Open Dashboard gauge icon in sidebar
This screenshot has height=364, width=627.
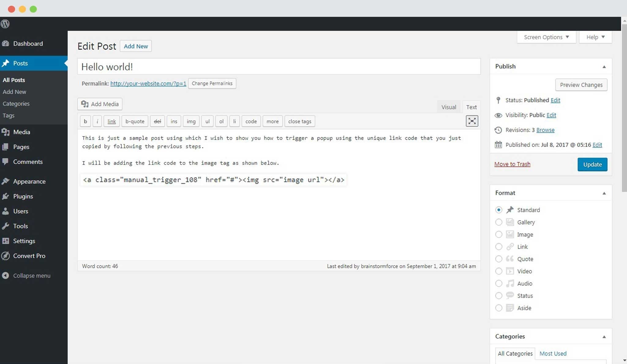(6, 43)
